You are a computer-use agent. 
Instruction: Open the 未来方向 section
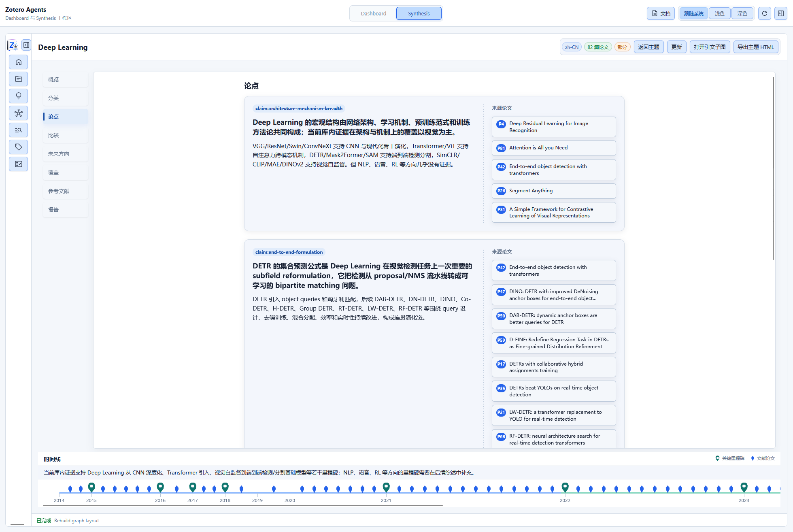pos(66,154)
